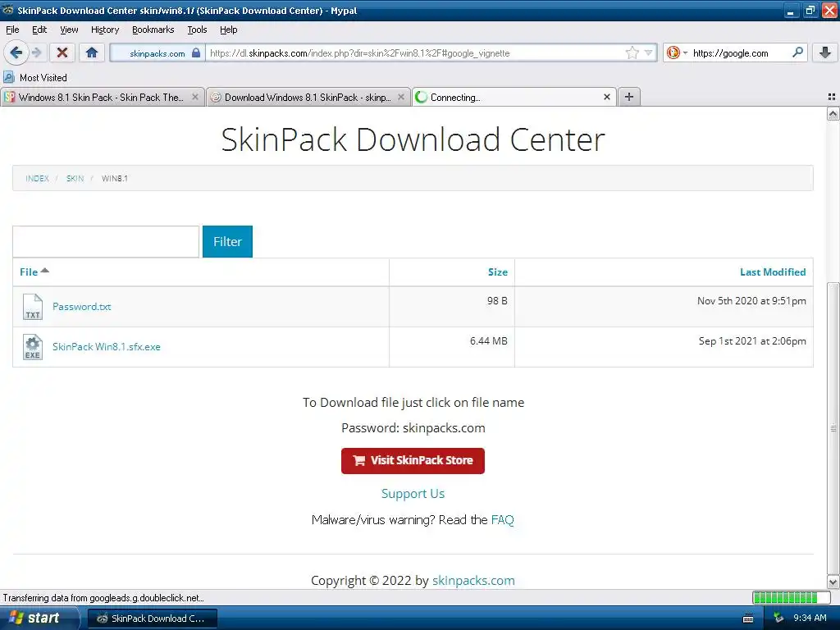Close the Connecting... tab
Screen dimensions: 840x630
point(606,97)
